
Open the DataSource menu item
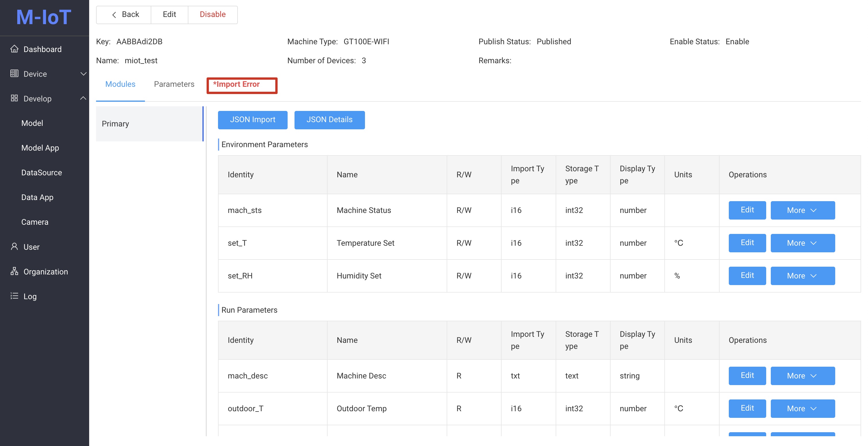click(41, 172)
